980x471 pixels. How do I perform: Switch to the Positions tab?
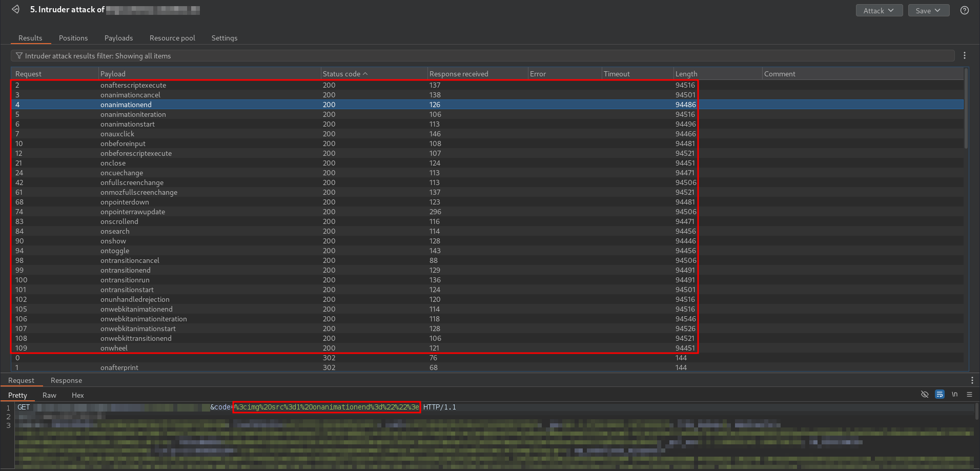[73, 38]
